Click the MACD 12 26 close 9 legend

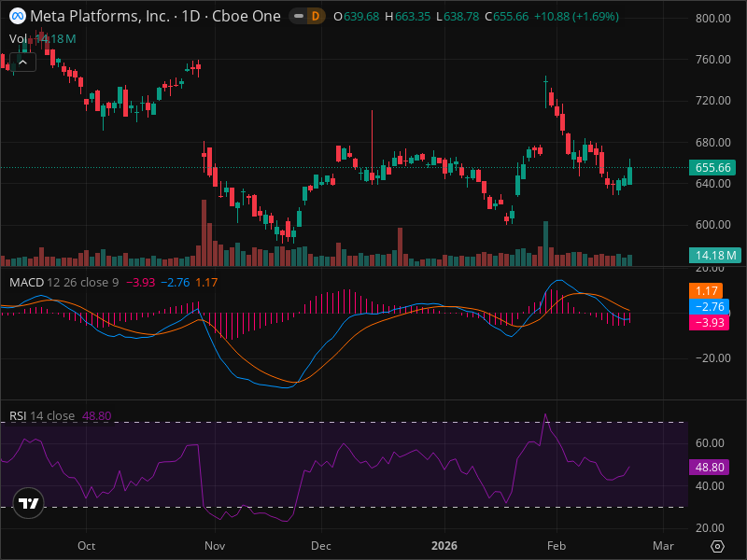[x=63, y=283]
